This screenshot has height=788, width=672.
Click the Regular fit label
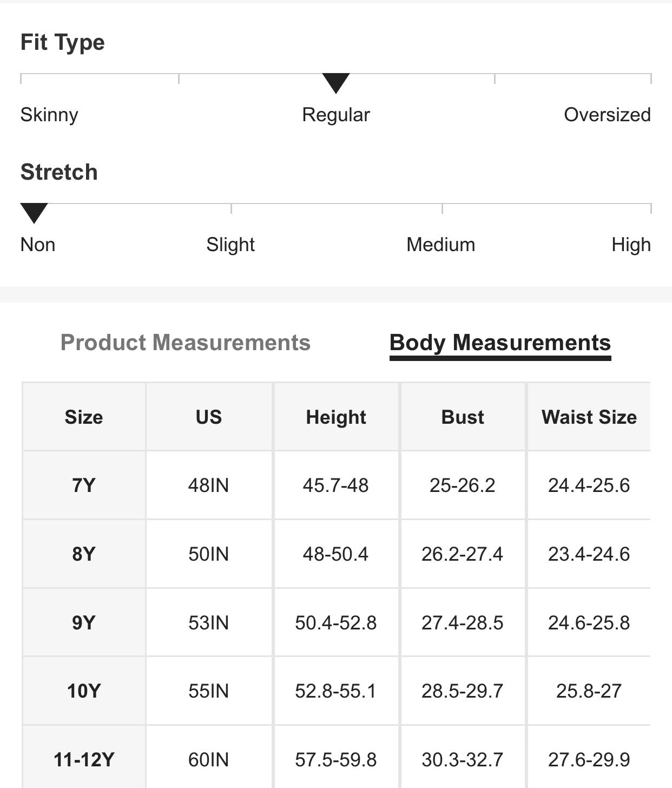[336, 115]
